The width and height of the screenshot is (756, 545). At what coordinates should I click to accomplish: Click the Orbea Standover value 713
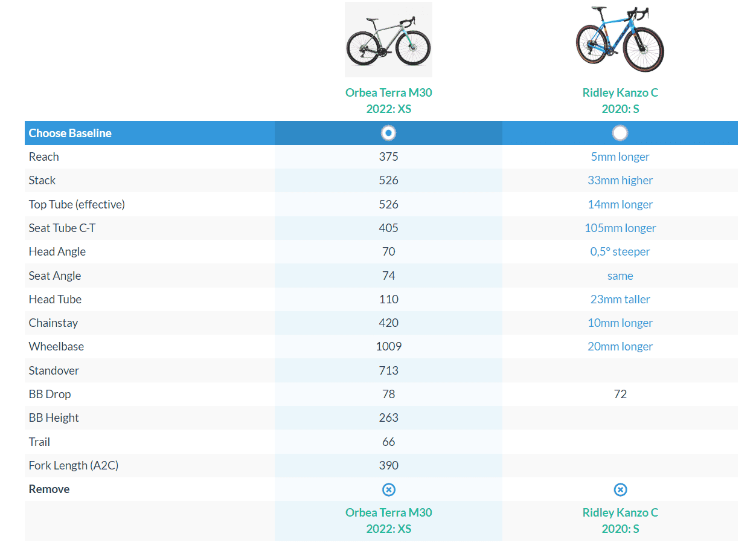388,370
